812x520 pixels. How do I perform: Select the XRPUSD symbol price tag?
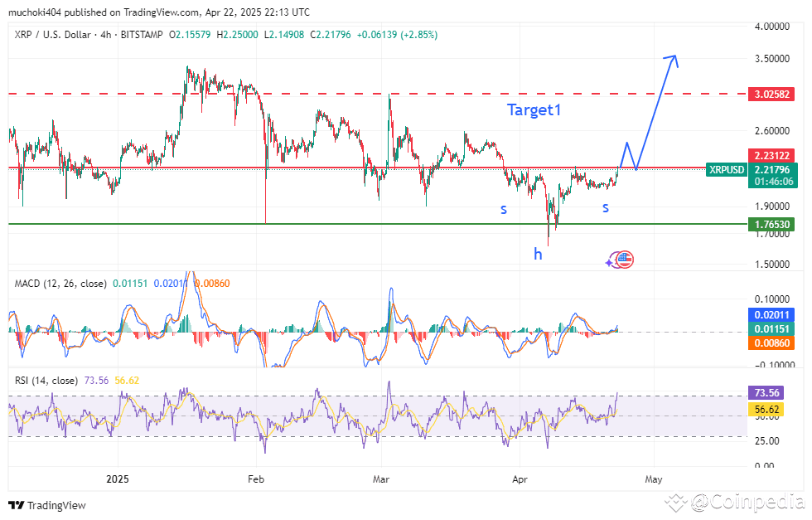tap(727, 169)
